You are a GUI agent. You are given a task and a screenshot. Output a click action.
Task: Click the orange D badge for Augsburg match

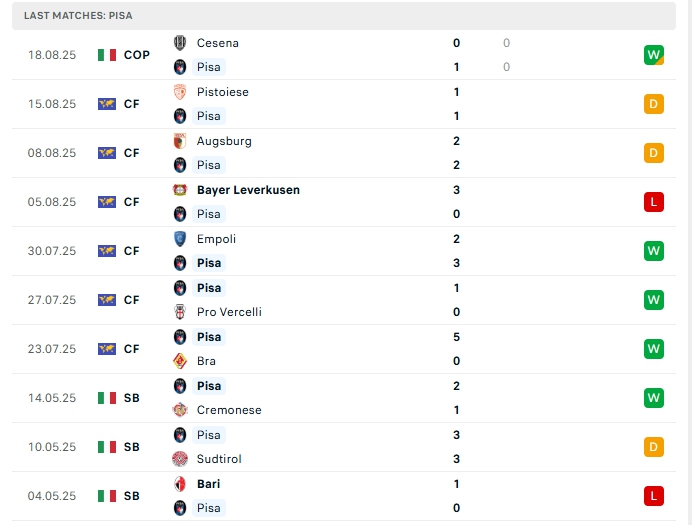654,153
